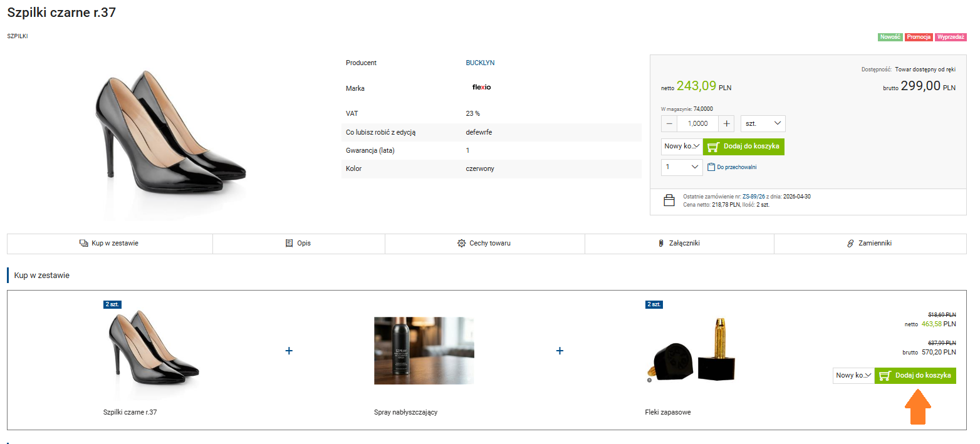Open the Spray nabłyszczający product thumbnail
The height and width of the screenshot is (444, 980).
424,350
